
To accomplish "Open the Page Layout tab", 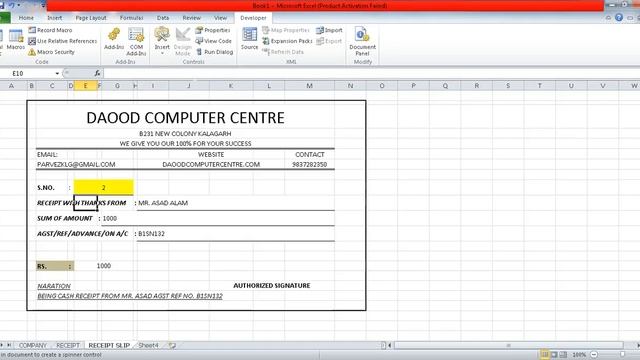I will coord(91,18).
